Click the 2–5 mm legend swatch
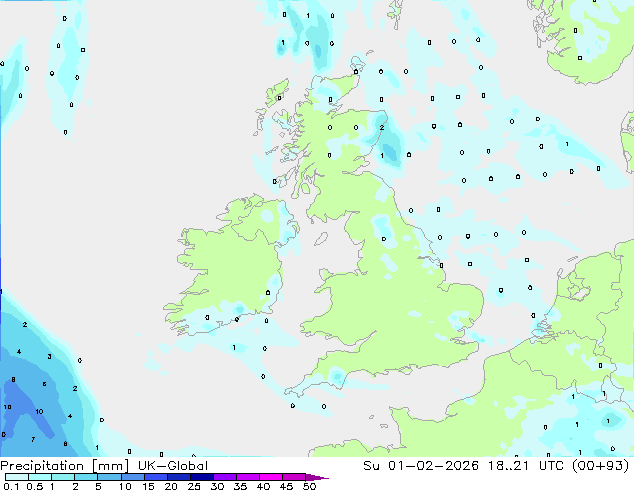This screenshot has height=490, width=634. click(86, 477)
